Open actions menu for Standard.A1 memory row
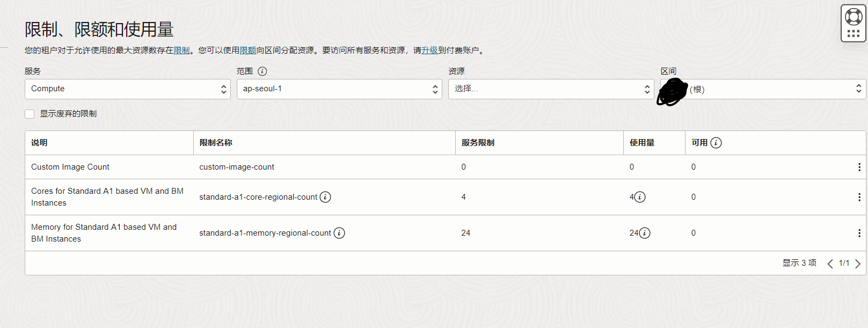The height and width of the screenshot is (328, 868). (x=859, y=233)
